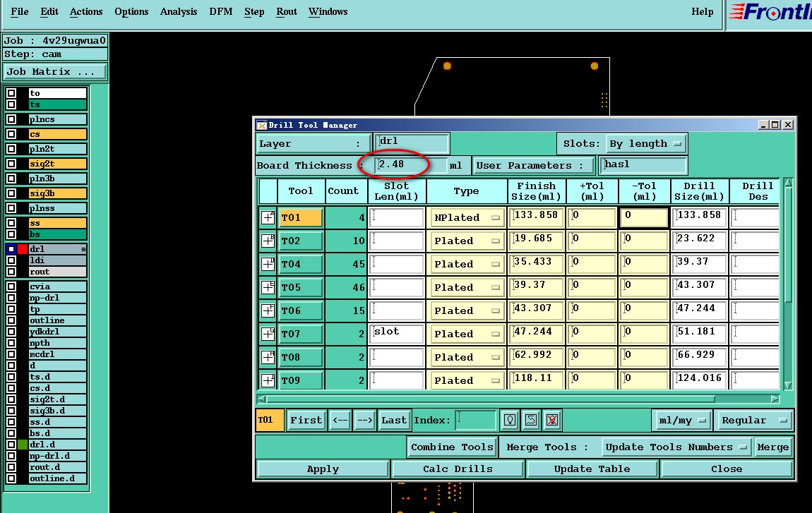Open Type dropdown for tool T01 (NPlated)
The width and height of the screenshot is (812, 513).
466,217
